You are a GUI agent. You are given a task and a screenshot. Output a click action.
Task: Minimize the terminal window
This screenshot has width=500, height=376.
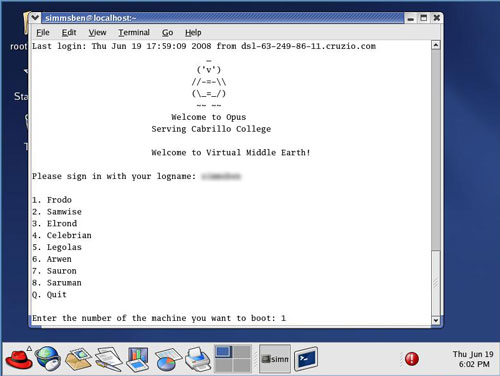click(411, 18)
